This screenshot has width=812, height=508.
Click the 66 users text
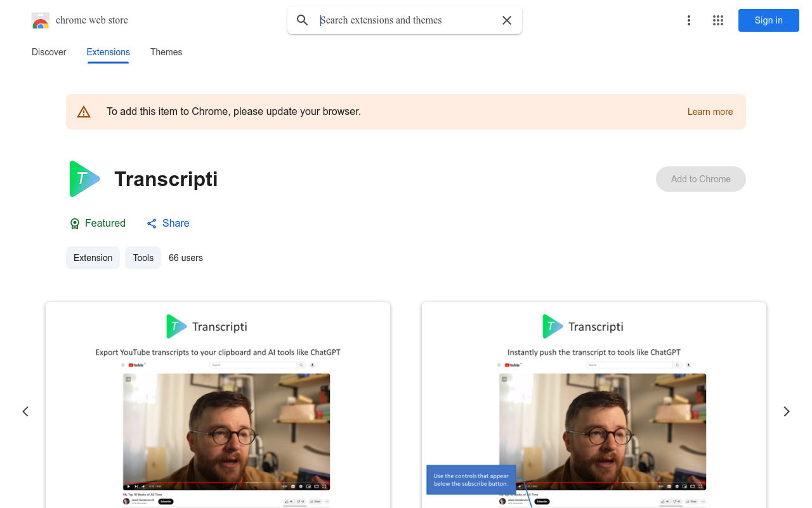point(186,258)
